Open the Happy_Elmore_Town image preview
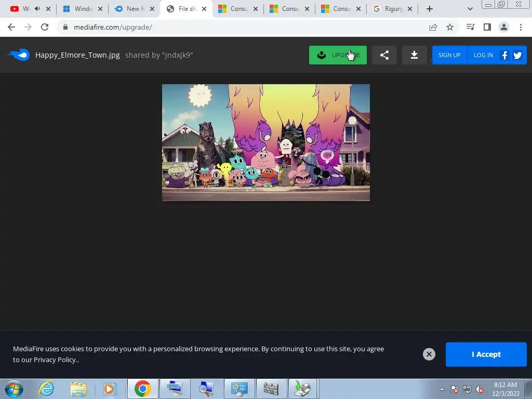 tap(266, 142)
